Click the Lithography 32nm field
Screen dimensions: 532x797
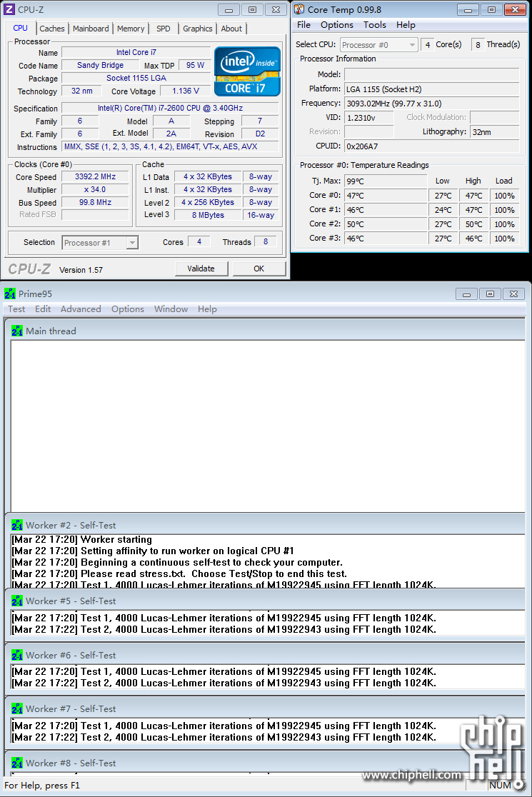tap(495, 131)
